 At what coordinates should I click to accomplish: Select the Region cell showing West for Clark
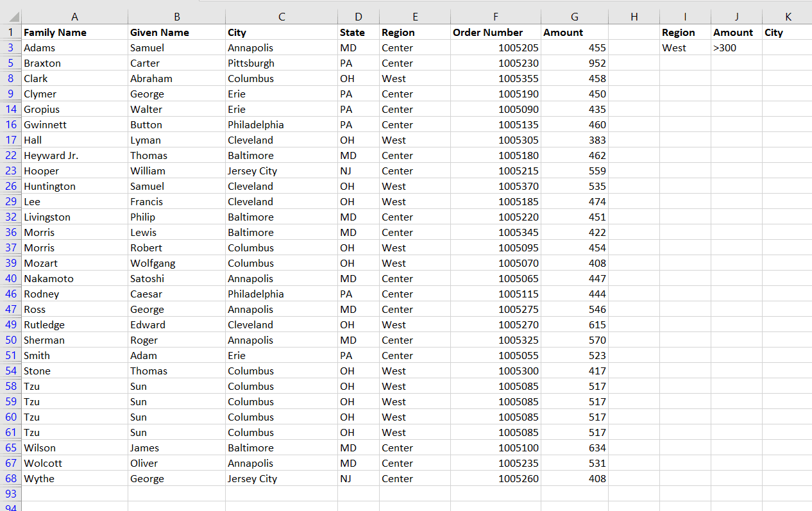415,78
